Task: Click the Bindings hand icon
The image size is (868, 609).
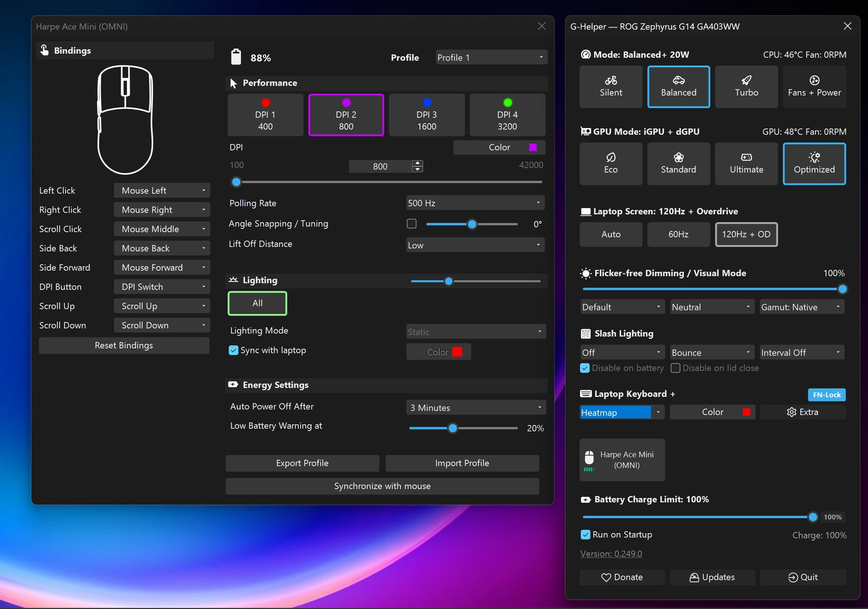Action: 44,50
